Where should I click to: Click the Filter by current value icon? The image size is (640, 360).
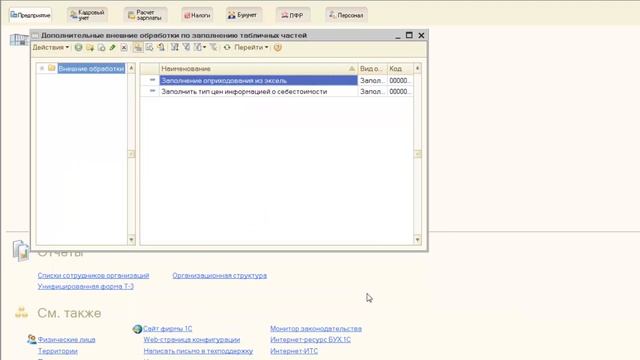187,48
